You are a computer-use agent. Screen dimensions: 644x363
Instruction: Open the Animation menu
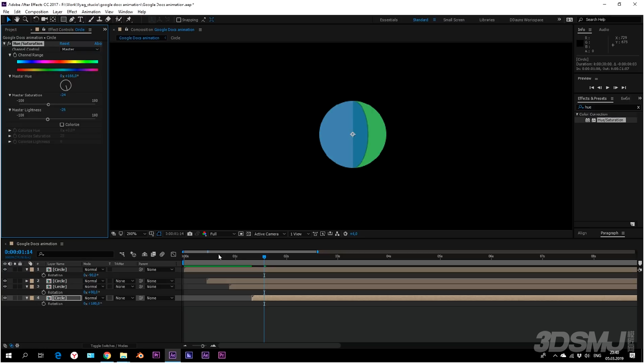pos(91,12)
